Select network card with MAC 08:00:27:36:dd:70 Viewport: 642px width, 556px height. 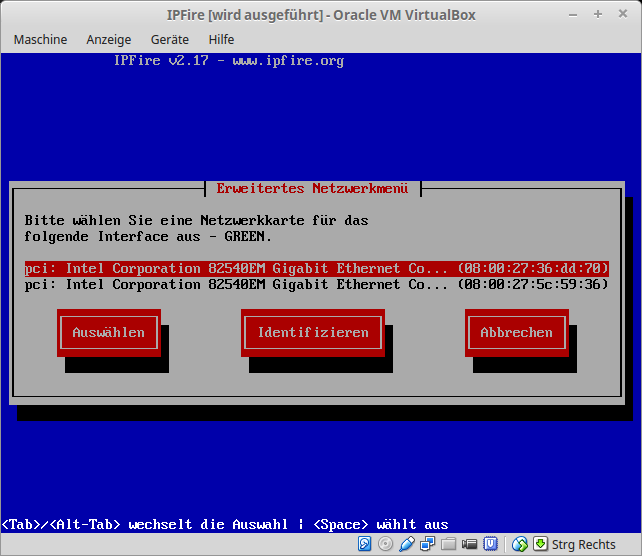tap(316, 269)
